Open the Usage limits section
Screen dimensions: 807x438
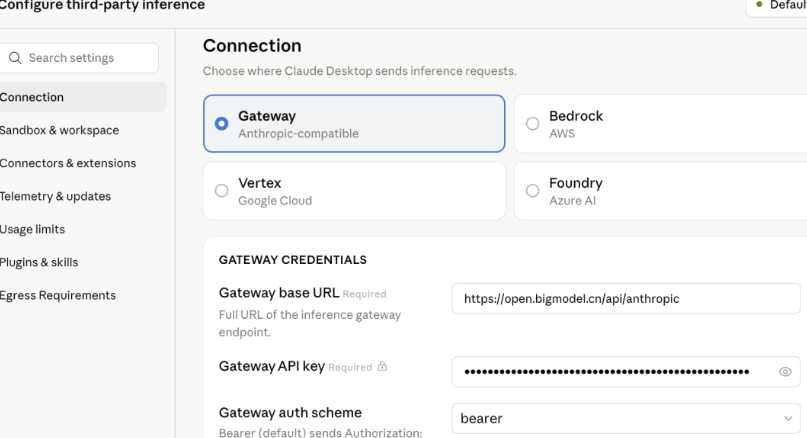[x=32, y=229]
